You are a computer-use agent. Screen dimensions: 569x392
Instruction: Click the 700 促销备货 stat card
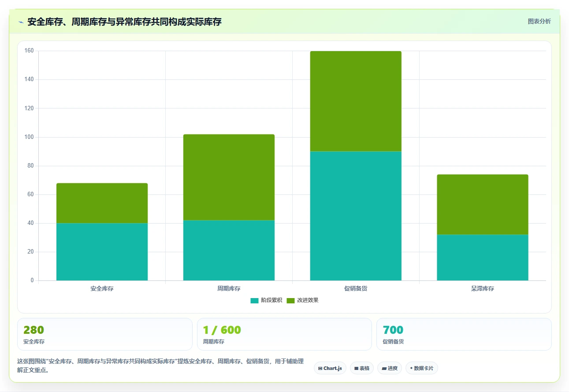(464, 334)
